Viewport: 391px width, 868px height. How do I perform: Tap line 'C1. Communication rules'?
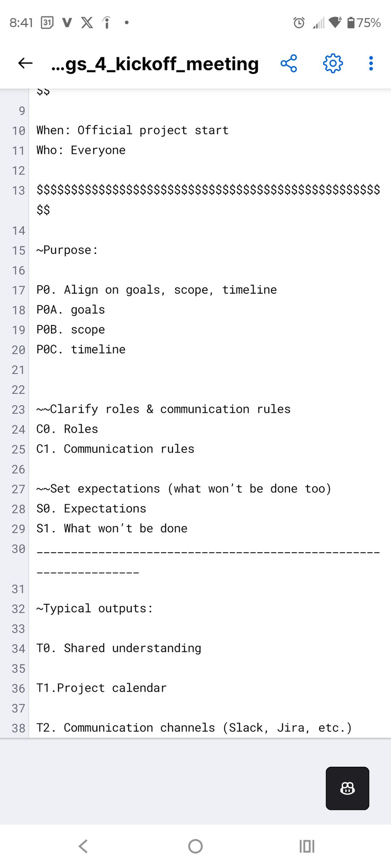pos(115,449)
